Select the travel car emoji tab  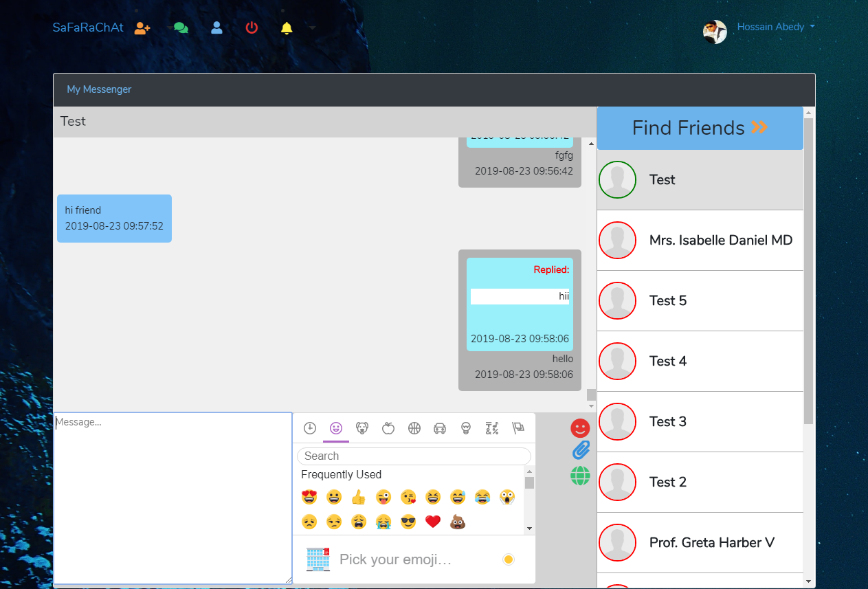(x=440, y=428)
